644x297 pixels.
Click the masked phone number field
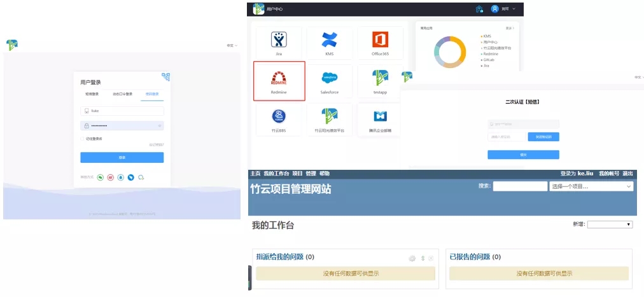tap(523, 124)
